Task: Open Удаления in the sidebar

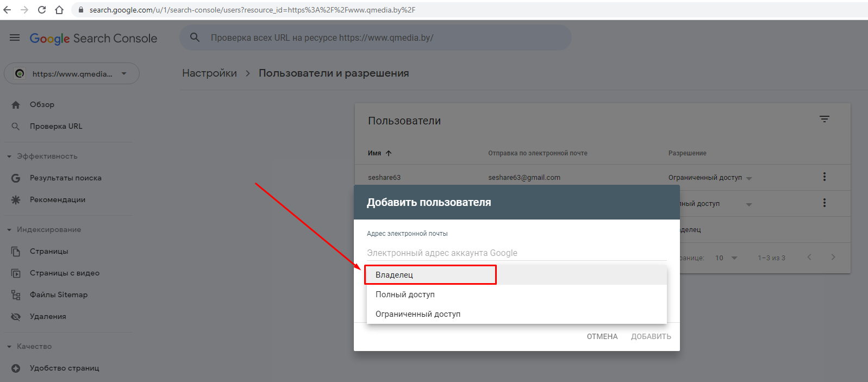Action: pos(48,316)
